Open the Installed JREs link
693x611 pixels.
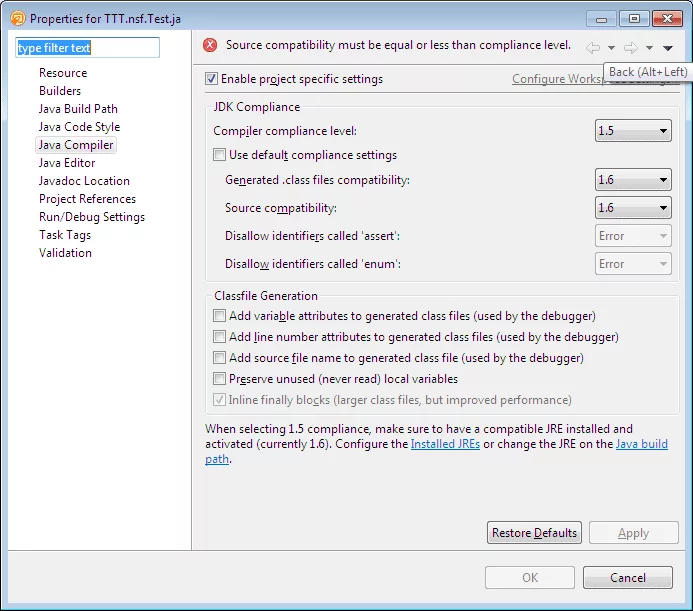[x=445, y=444]
